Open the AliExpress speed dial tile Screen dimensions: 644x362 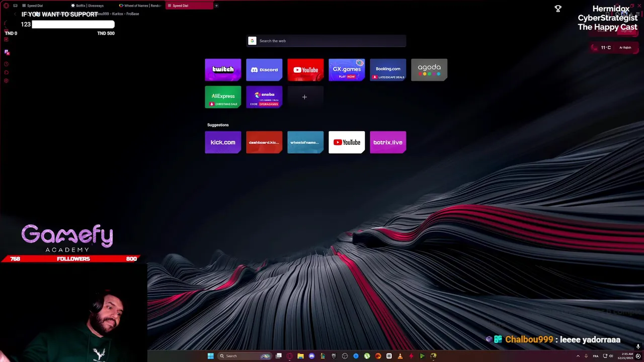[x=223, y=97]
